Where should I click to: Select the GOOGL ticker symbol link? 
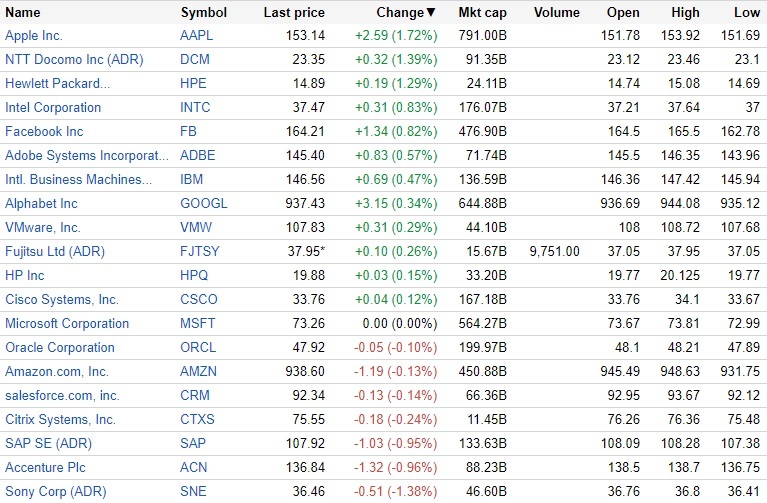(203, 203)
